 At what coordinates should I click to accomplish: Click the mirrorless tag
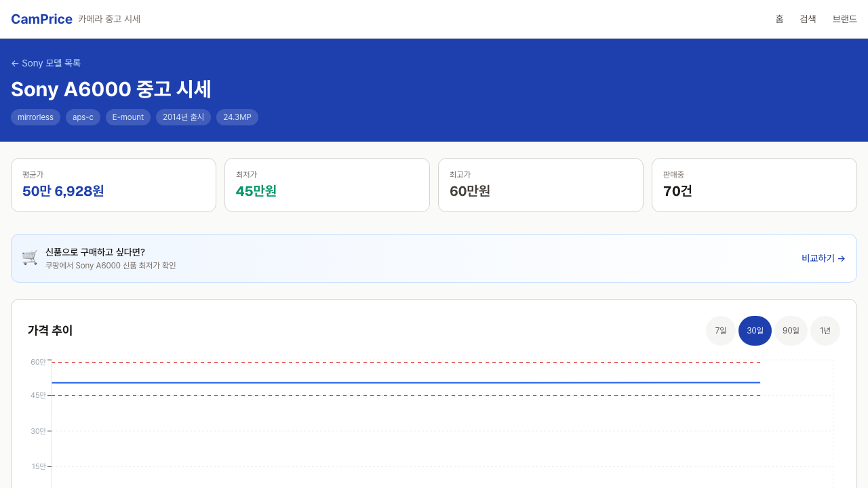coord(35,117)
